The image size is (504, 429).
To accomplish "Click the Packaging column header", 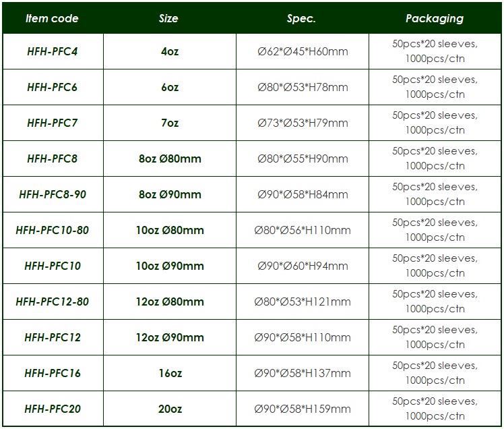I will coord(435,18).
